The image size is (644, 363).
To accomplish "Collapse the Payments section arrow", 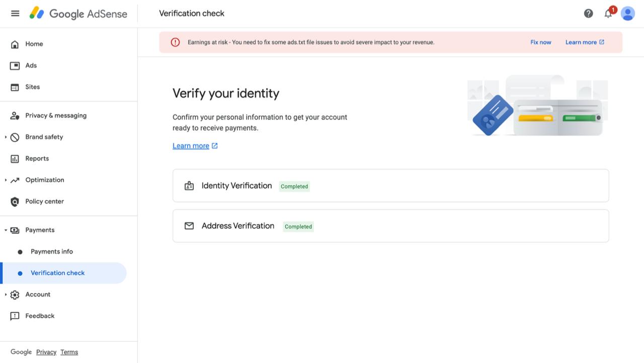I will tap(6, 230).
